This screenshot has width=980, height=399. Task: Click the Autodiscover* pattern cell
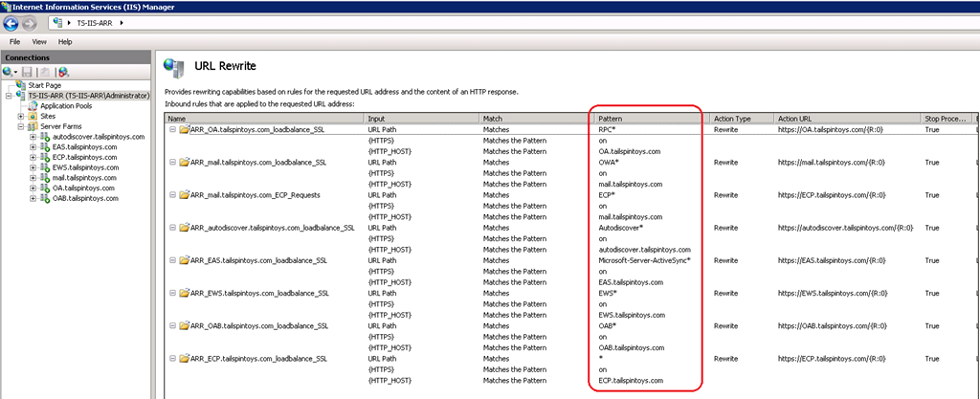pos(620,228)
